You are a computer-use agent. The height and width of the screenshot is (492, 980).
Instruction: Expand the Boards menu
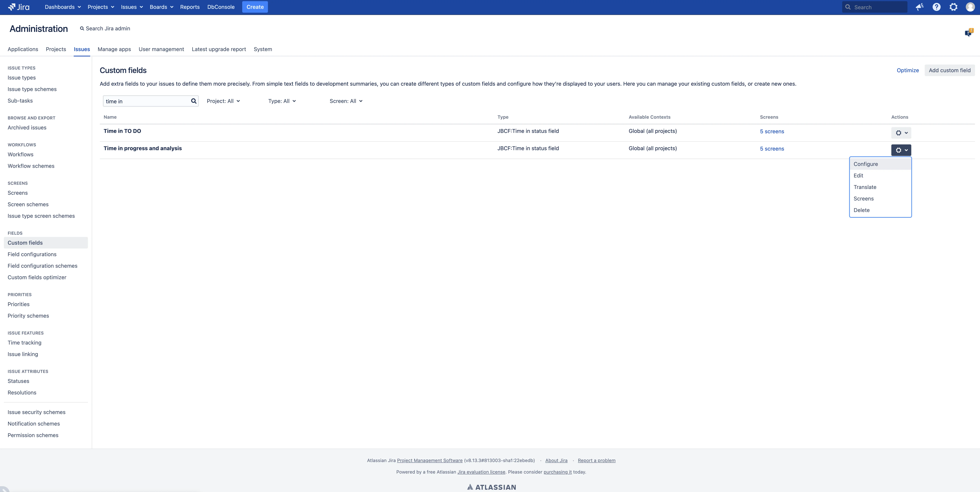pos(161,7)
